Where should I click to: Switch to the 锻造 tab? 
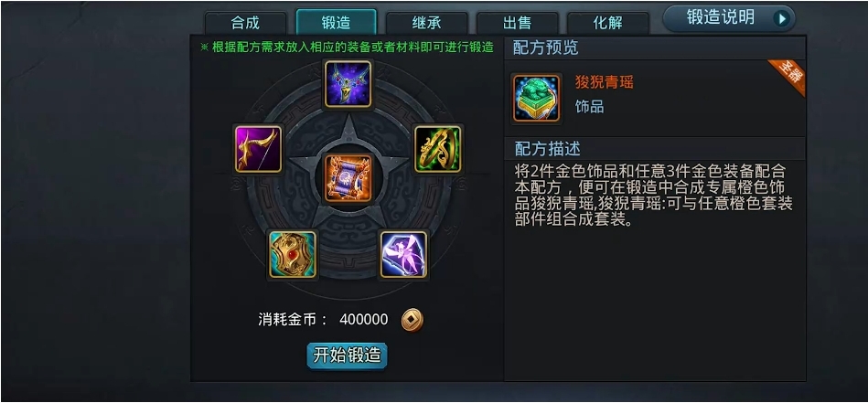(336, 23)
